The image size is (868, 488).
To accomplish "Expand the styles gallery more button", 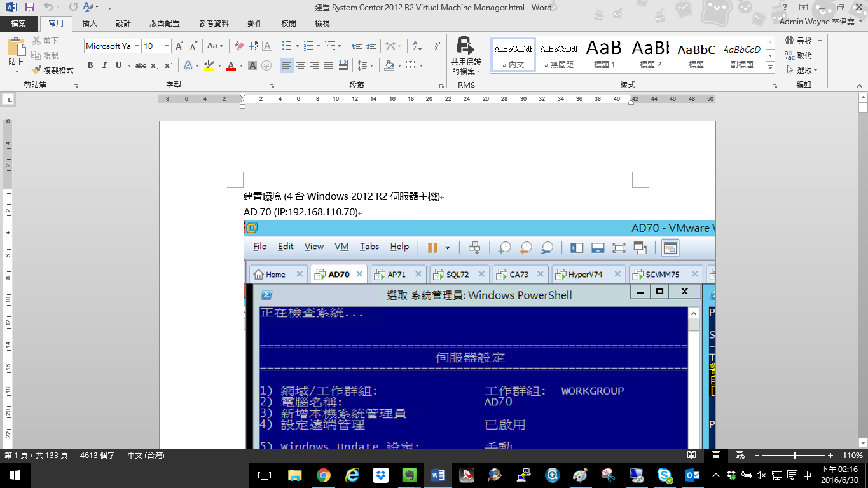I will tap(771, 68).
